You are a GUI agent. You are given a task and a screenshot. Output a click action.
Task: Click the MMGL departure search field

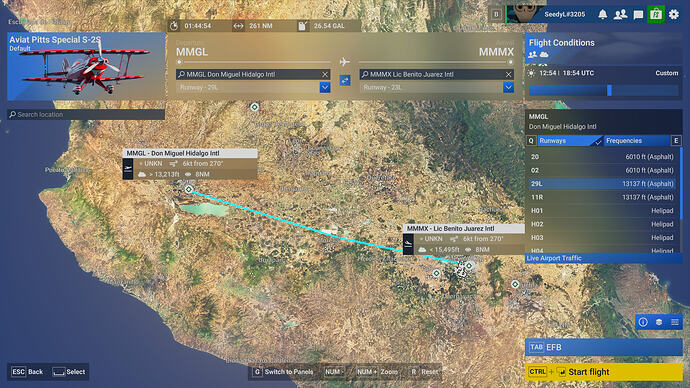click(253, 74)
